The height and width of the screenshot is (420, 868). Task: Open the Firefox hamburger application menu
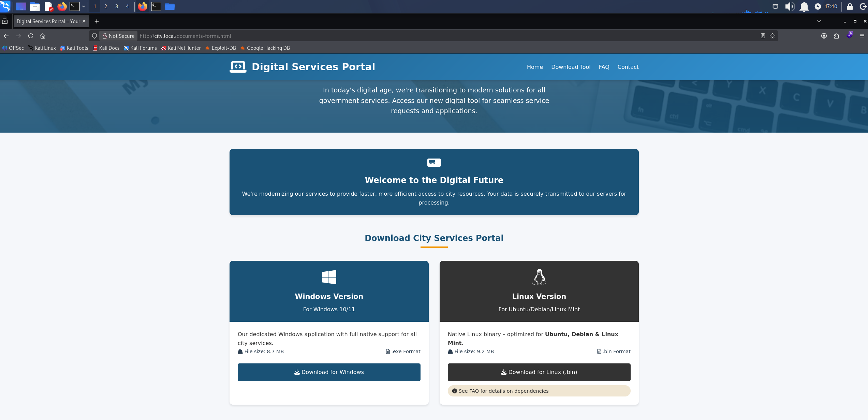point(862,36)
